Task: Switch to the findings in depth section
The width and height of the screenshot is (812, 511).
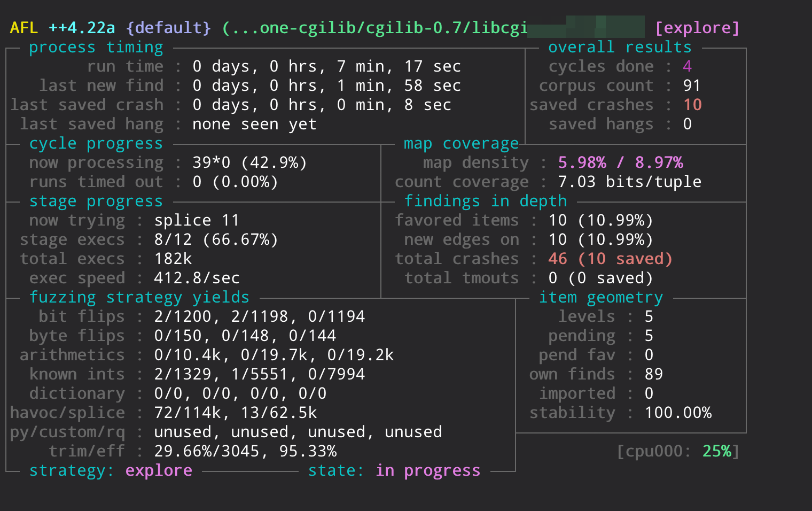Action: (486, 200)
